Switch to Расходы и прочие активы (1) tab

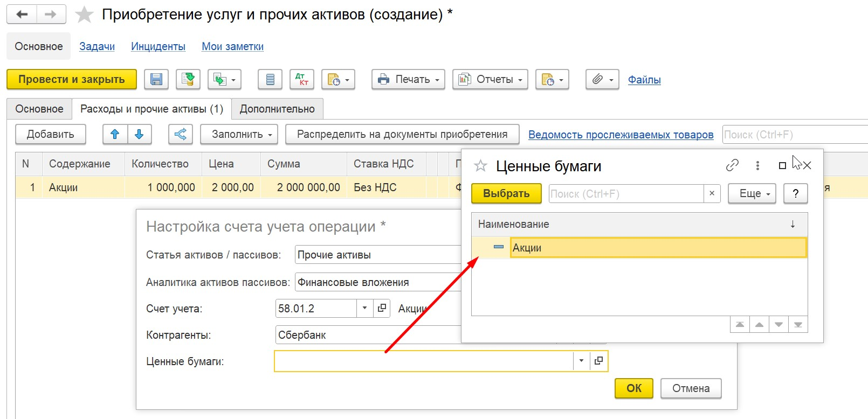[x=151, y=109]
